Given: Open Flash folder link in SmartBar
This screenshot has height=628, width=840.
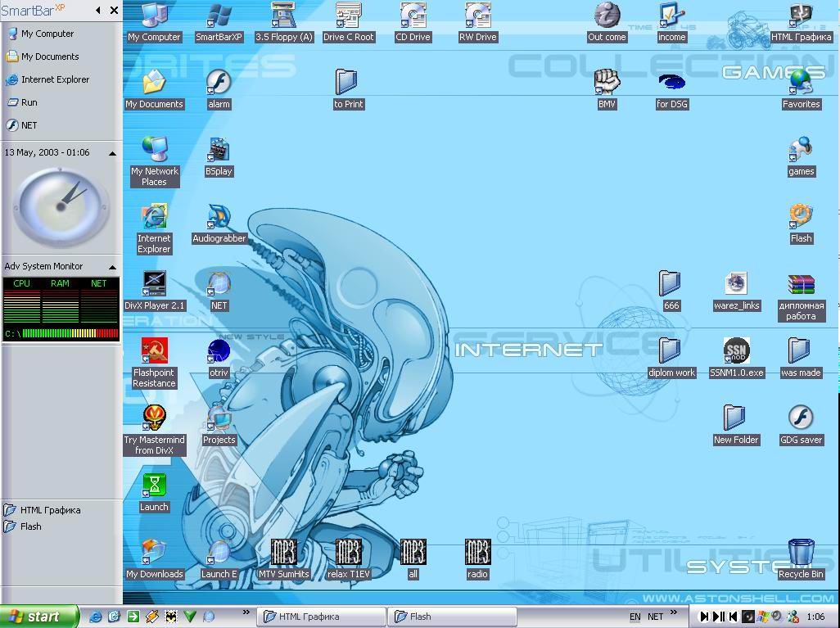Looking at the screenshot, I should click(x=23, y=526).
